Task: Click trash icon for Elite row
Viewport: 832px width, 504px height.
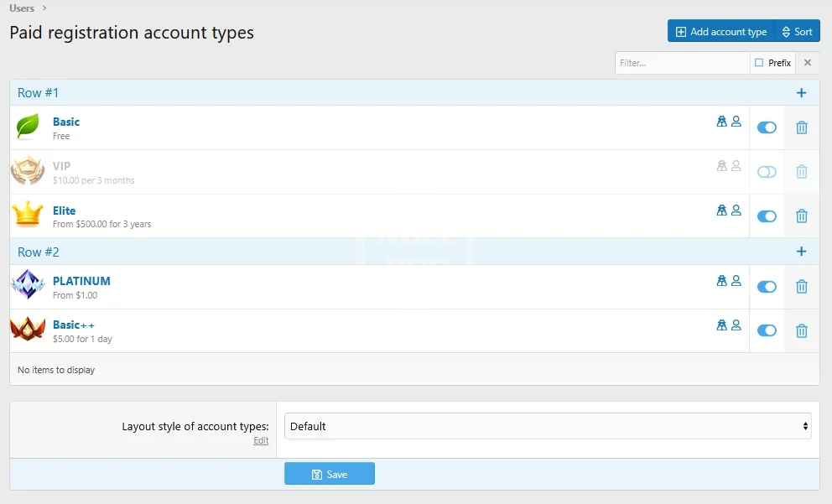Action: click(x=801, y=216)
